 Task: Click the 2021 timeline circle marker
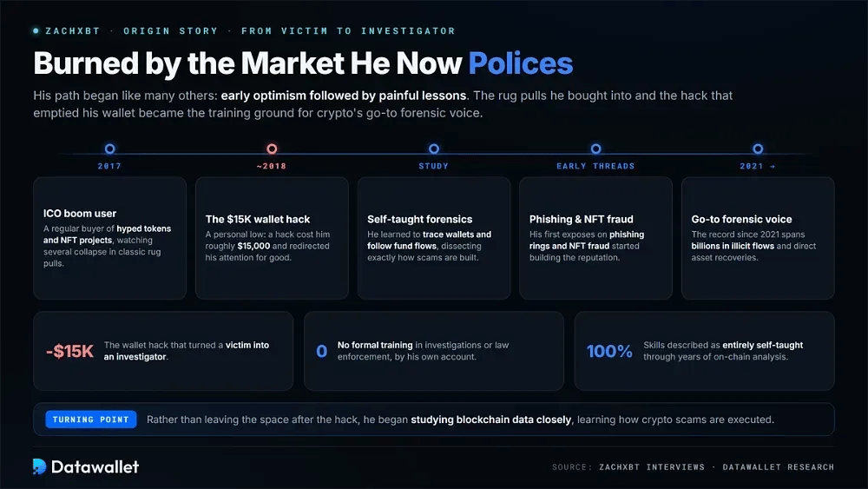pyautogui.click(x=758, y=149)
